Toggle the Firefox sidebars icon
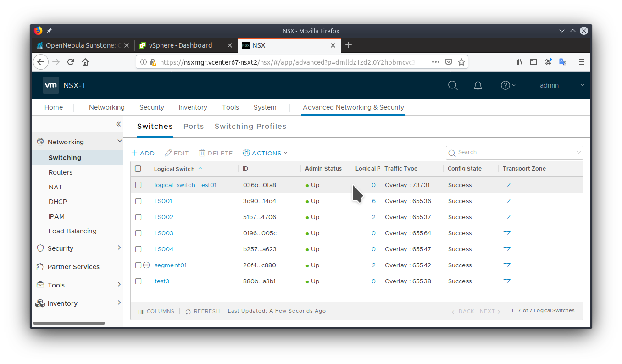The image size is (622, 364). pyautogui.click(x=533, y=62)
